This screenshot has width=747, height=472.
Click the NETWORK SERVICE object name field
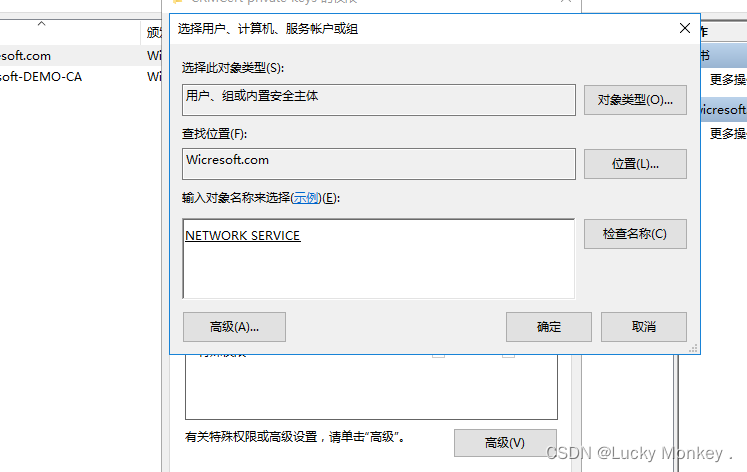coord(379,259)
